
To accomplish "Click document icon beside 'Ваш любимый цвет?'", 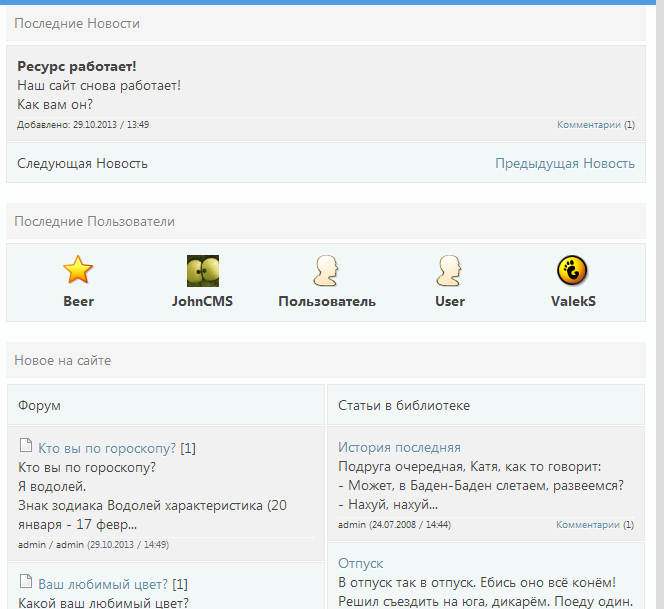I will tap(26, 583).
